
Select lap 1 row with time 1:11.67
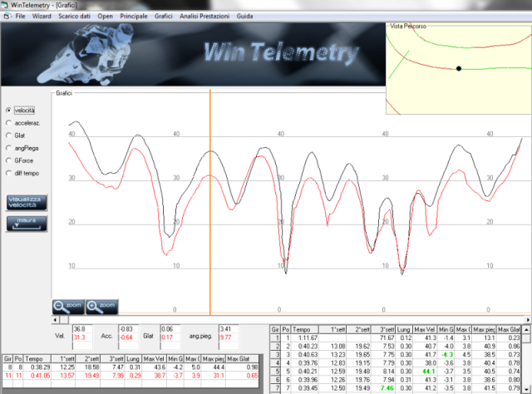(396, 338)
